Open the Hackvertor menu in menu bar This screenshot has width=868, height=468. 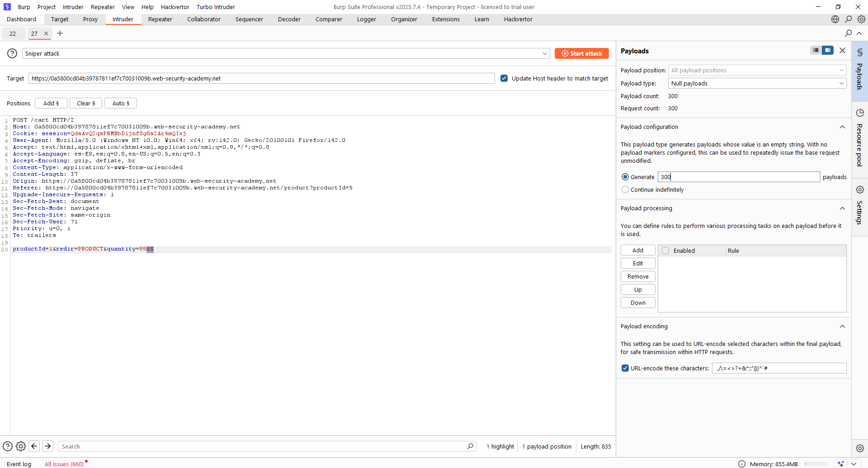(x=175, y=7)
